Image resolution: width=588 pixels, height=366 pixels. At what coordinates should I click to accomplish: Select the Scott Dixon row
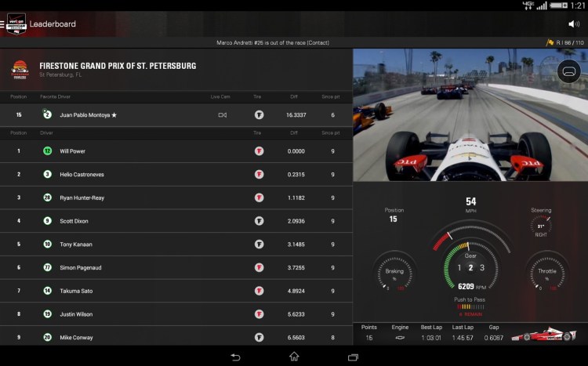176,221
